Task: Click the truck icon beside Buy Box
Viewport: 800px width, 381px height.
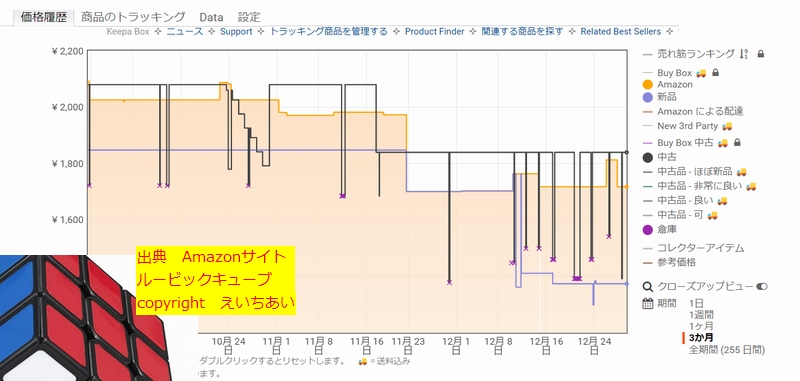Action: coord(701,73)
